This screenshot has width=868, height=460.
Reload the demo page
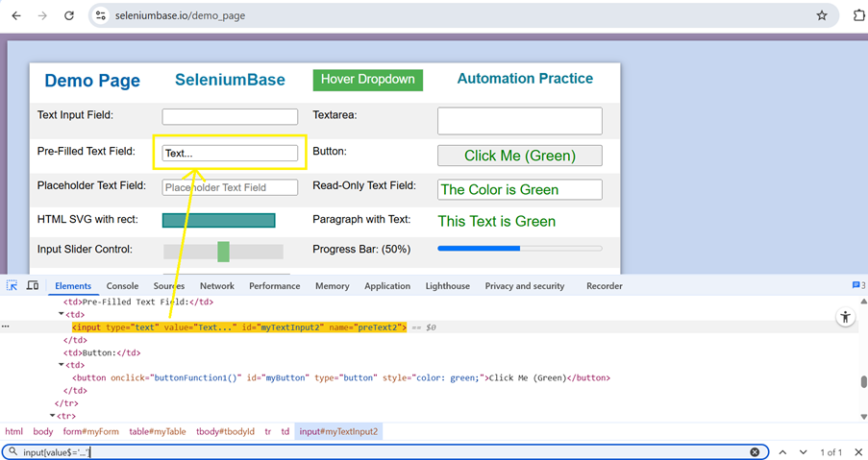point(69,15)
